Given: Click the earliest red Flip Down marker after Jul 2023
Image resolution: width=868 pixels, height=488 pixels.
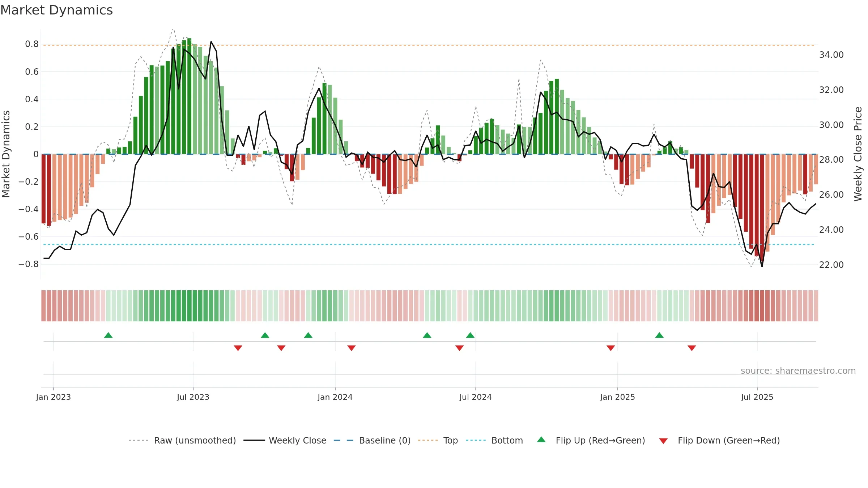Looking at the screenshot, I should tap(238, 348).
